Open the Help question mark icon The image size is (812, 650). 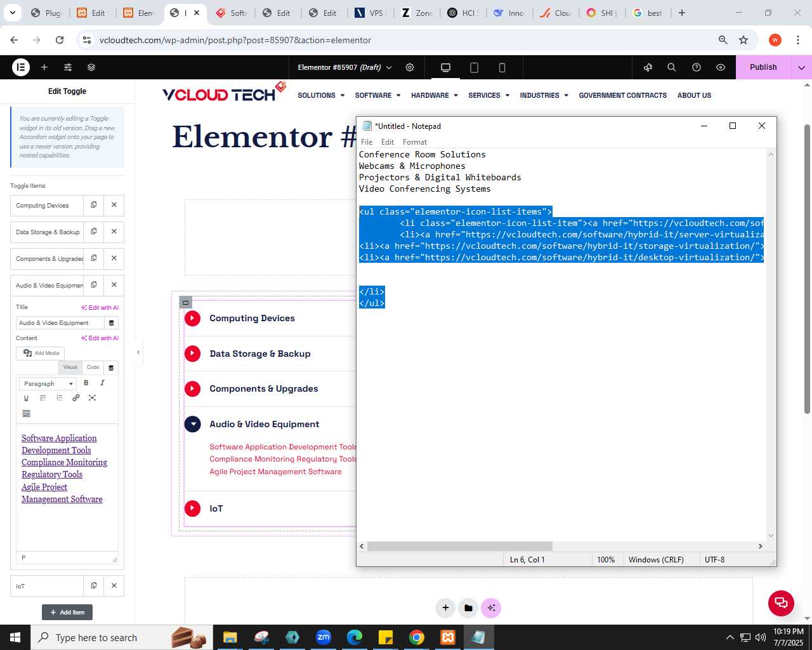coord(697,67)
